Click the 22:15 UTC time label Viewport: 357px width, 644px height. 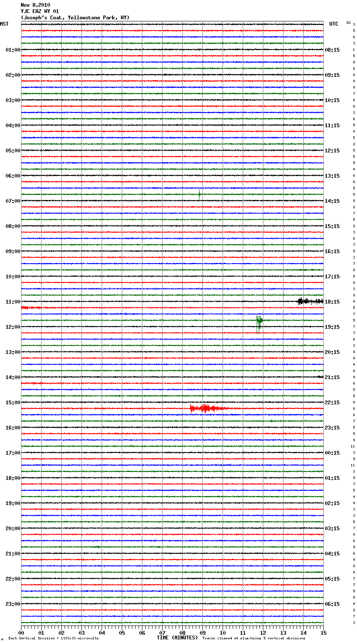pyautogui.click(x=332, y=403)
